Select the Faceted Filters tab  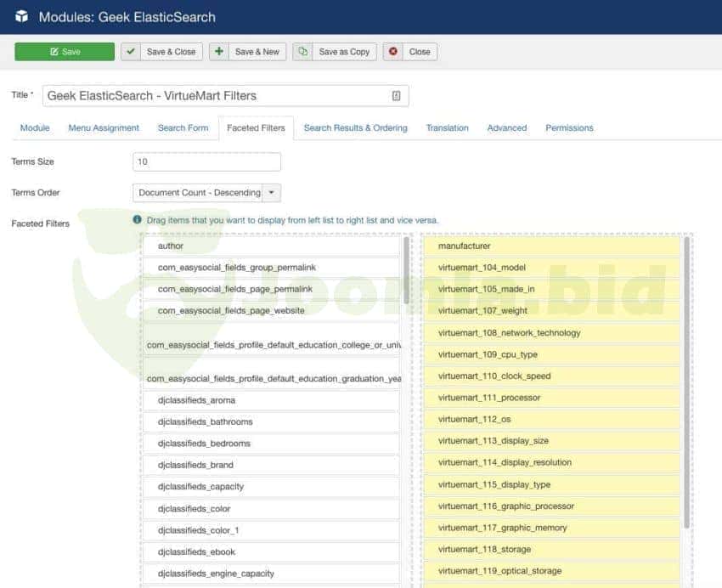[256, 128]
